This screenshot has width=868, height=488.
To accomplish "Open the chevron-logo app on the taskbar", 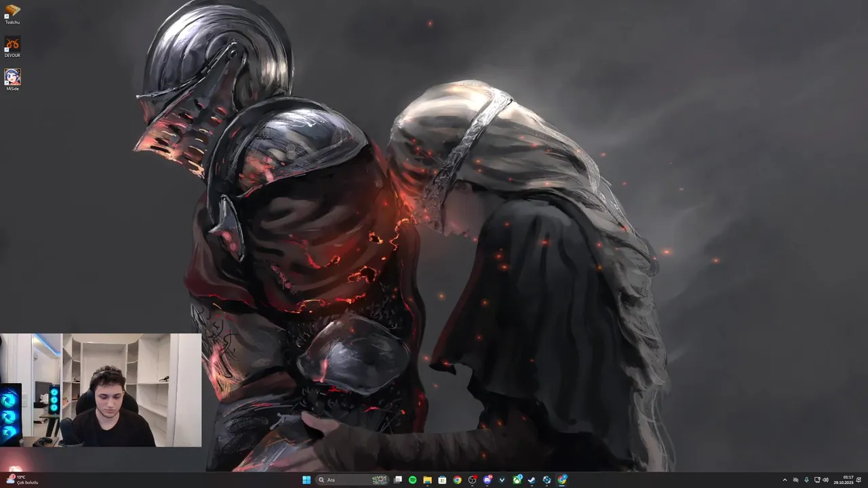I will pos(502,480).
